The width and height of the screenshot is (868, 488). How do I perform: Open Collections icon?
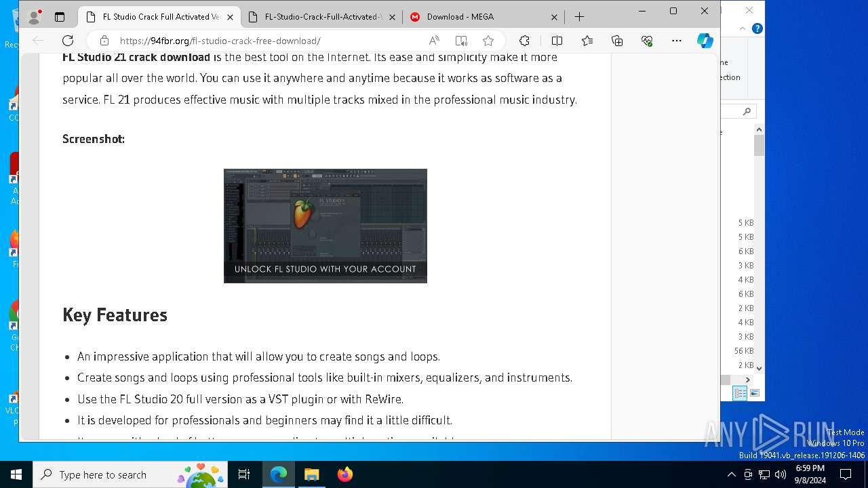click(x=617, y=41)
